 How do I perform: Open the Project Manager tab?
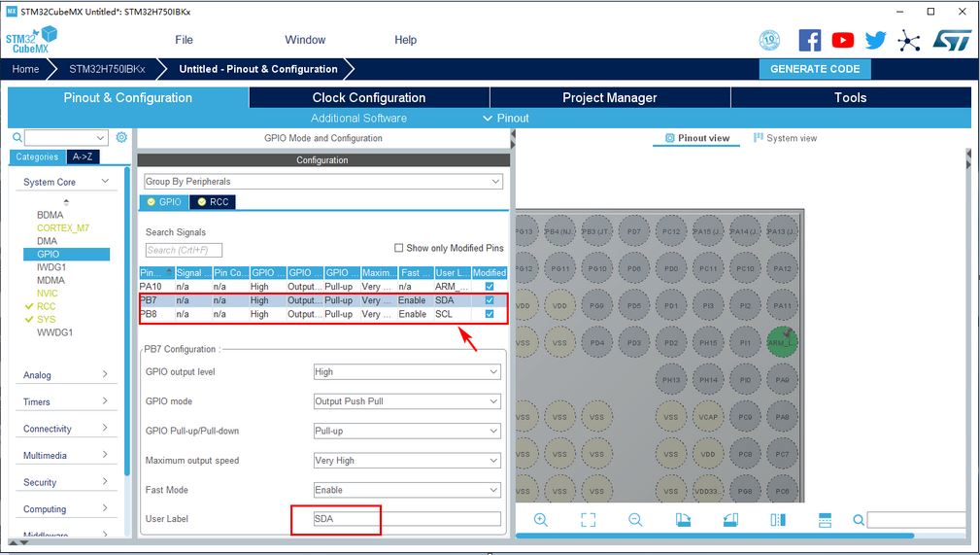coord(610,97)
